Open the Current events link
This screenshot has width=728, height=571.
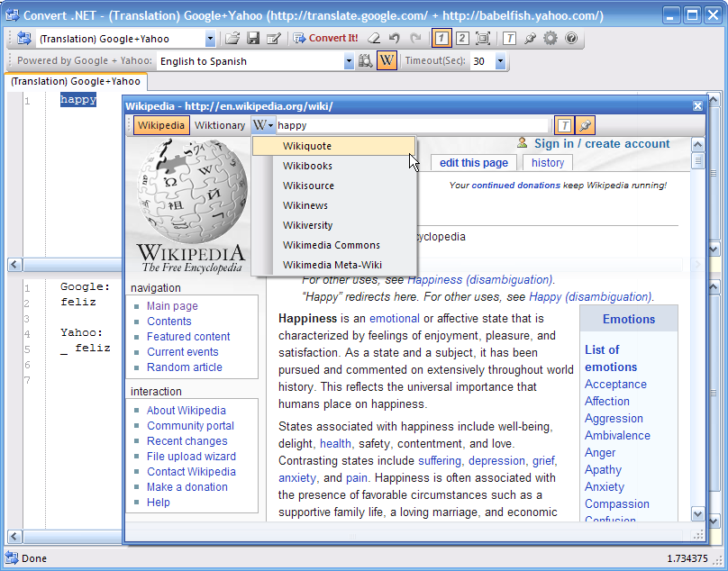(x=183, y=352)
